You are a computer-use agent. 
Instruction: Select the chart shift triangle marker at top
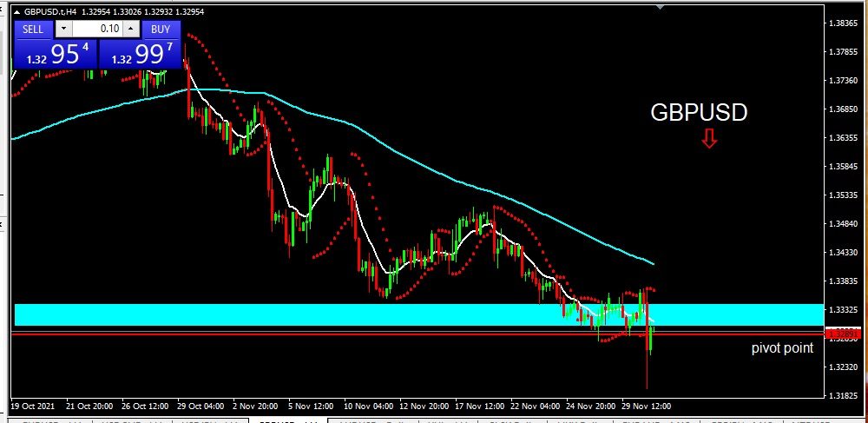tap(660, 7)
